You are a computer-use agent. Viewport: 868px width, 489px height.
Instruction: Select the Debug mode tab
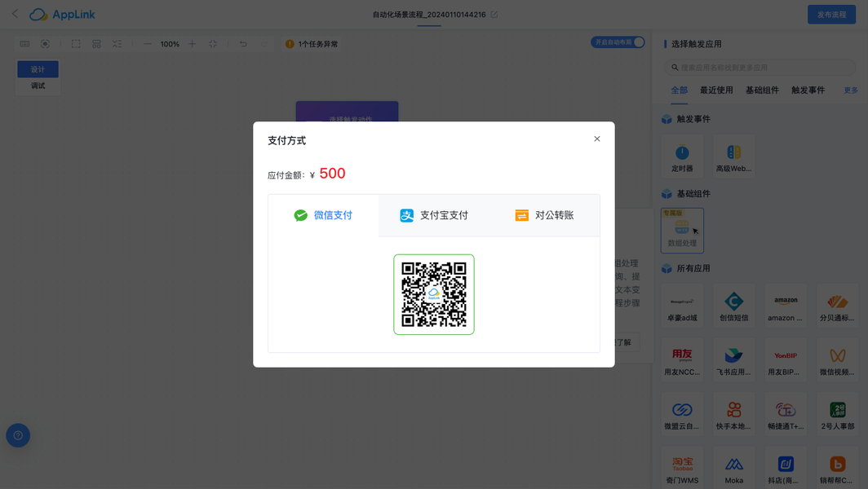click(x=38, y=86)
